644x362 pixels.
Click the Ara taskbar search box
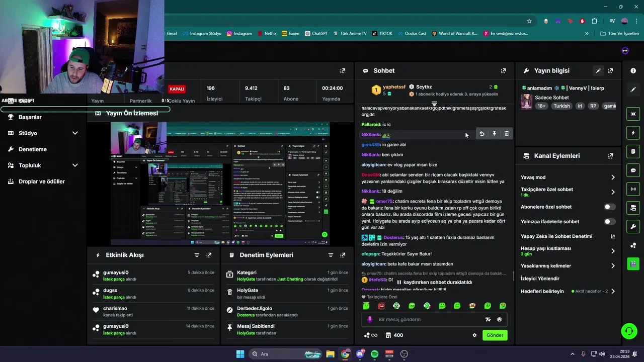pos(285,354)
